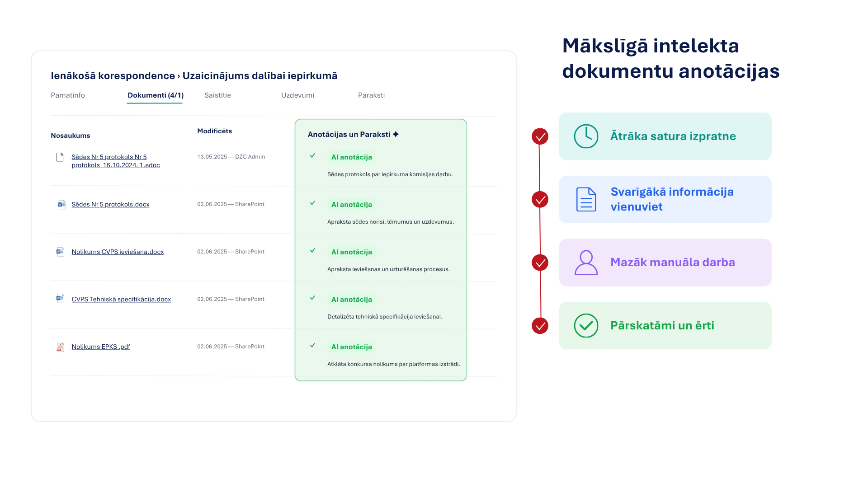Viewport: 868px width, 488px height.
Task: Open the Pamatinfo tab
Action: [x=68, y=95]
